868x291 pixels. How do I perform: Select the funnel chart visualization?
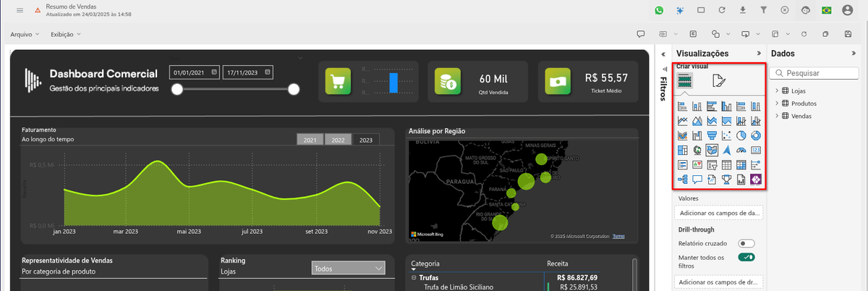(x=712, y=135)
